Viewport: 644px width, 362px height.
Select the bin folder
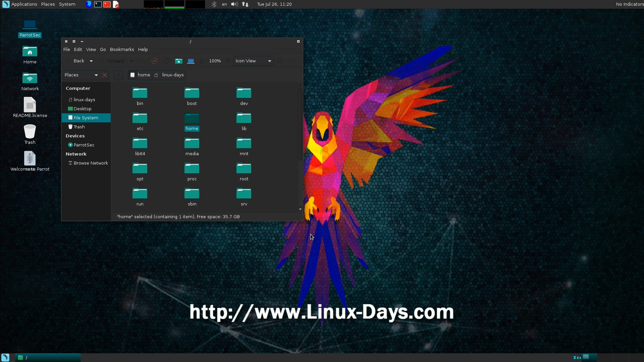click(x=140, y=97)
